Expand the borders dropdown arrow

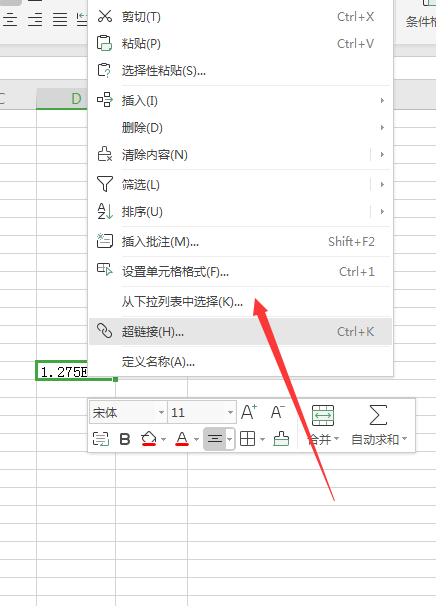pyautogui.click(x=262, y=439)
